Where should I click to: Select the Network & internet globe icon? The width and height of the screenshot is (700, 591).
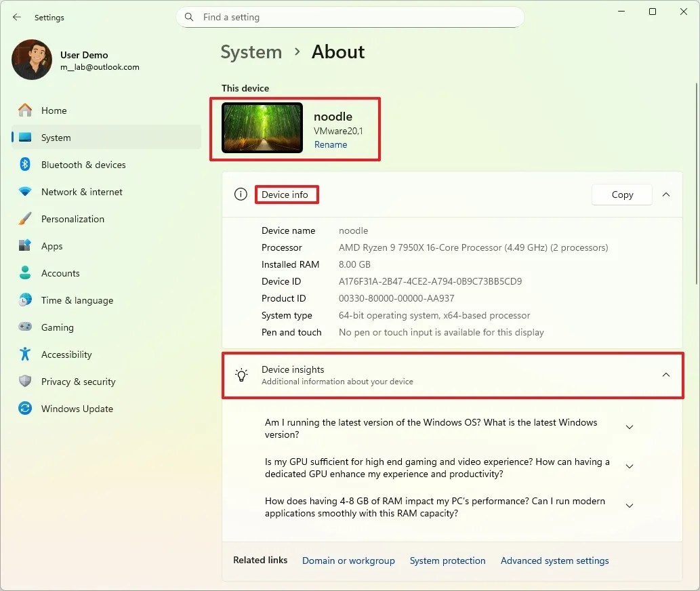(25, 192)
